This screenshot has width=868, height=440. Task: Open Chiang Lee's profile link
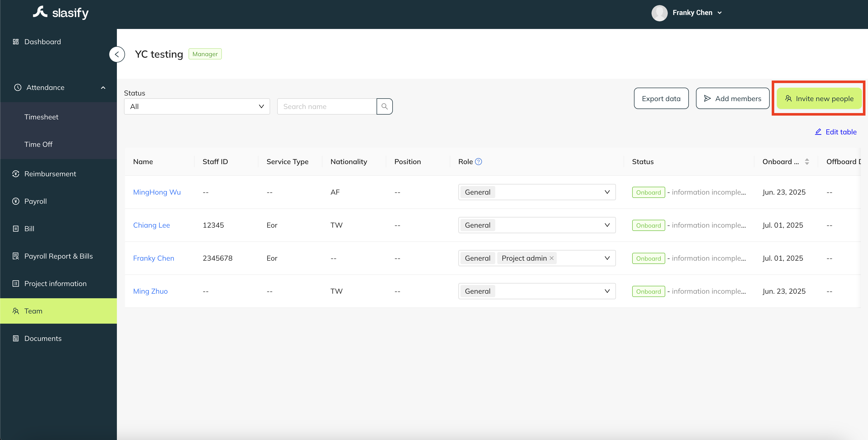[151, 225]
